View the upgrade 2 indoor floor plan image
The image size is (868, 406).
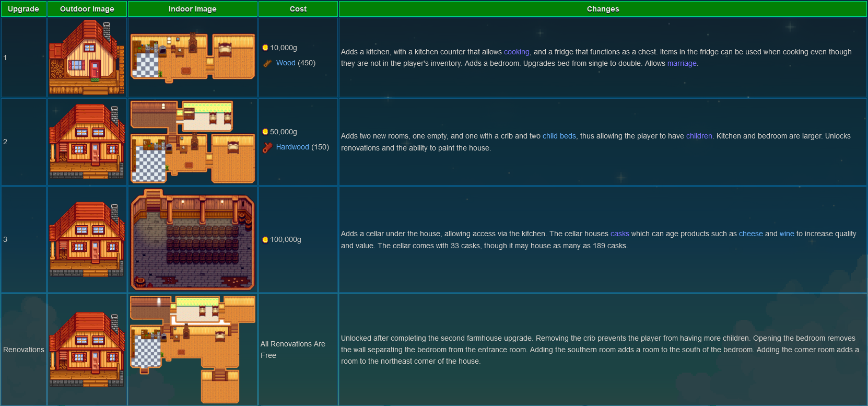(x=193, y=142)
